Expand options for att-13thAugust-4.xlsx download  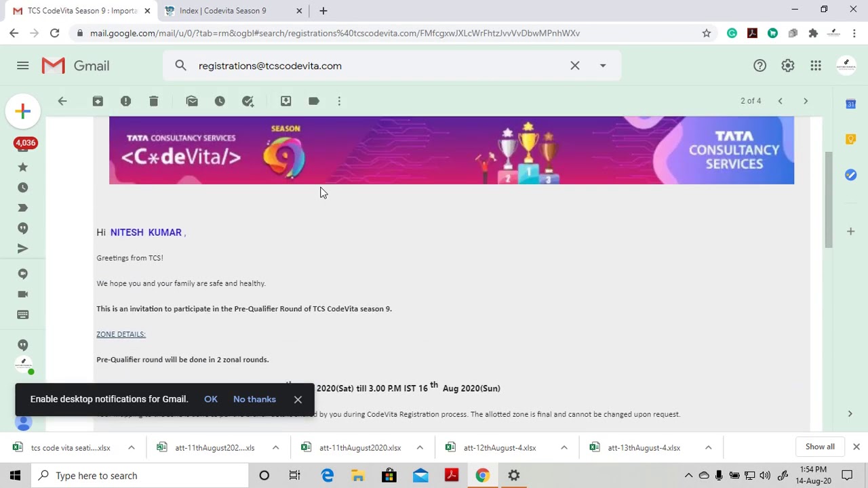[x=708, y=447]
